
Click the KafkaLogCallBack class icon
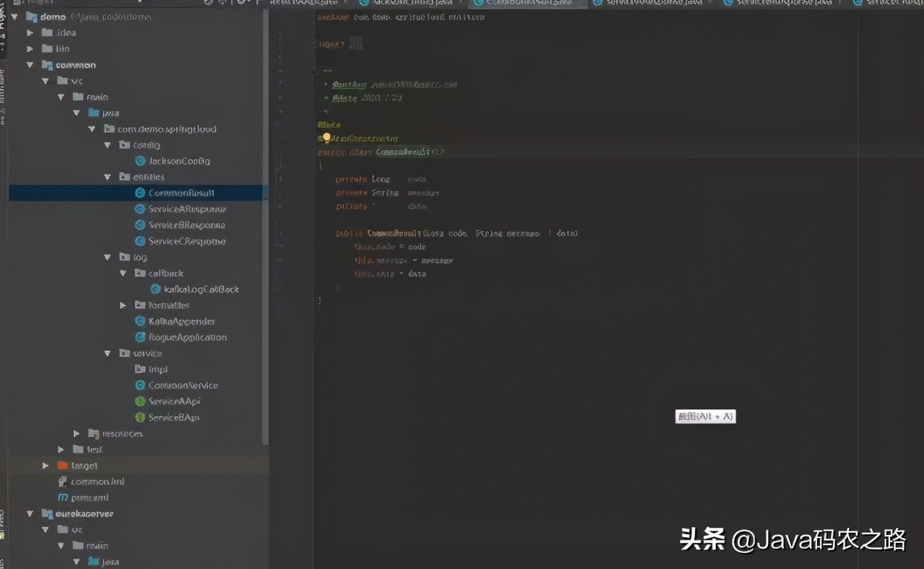coord(156,290)
